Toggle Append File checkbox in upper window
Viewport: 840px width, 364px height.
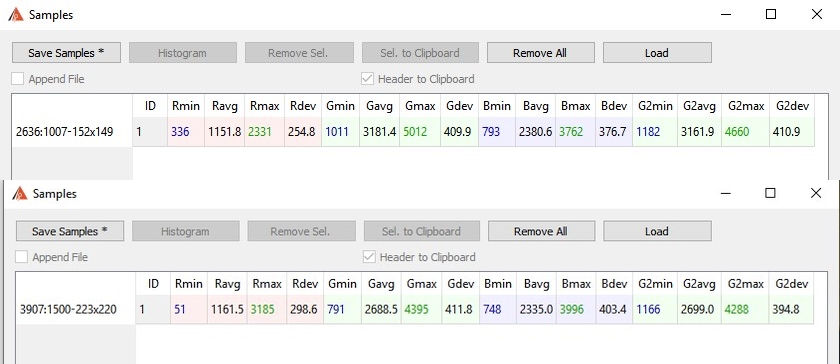18,79
